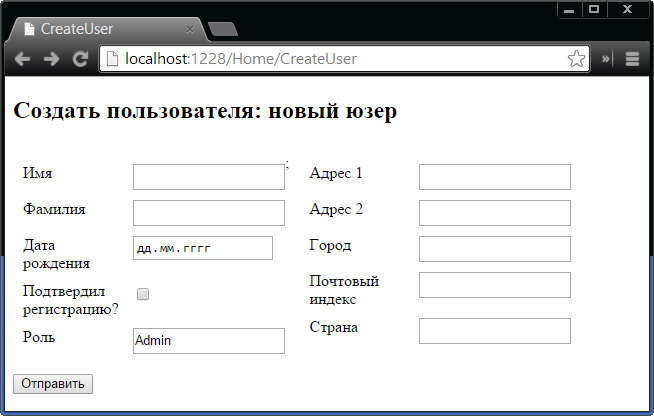
Task: Close the browser window
Action: pyautogui.click(x=627, y=10)
